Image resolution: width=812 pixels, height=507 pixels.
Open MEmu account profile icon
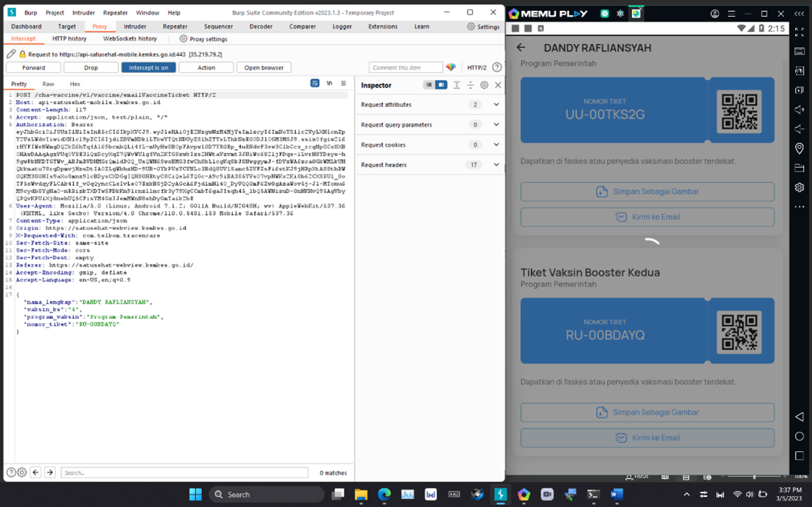pos(714,14)
